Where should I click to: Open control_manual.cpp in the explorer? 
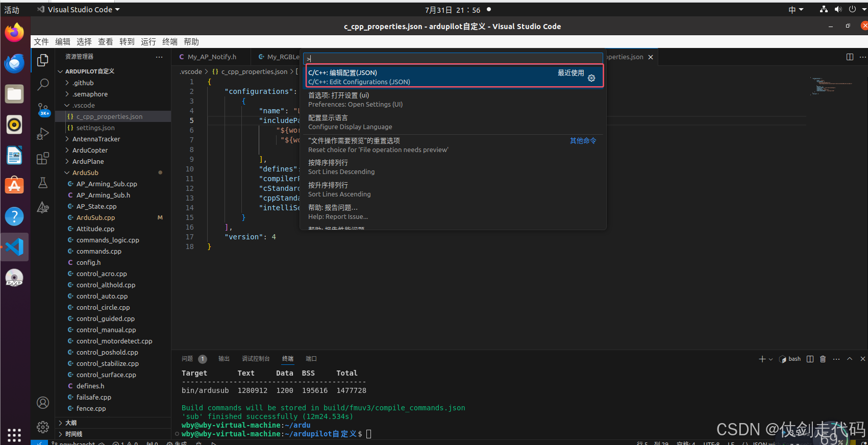click(106, 330)
